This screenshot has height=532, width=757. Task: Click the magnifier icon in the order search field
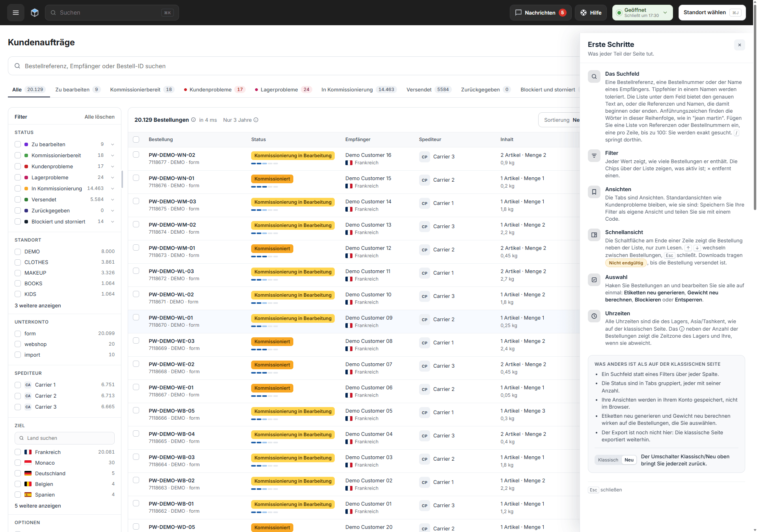pos(17,66)
